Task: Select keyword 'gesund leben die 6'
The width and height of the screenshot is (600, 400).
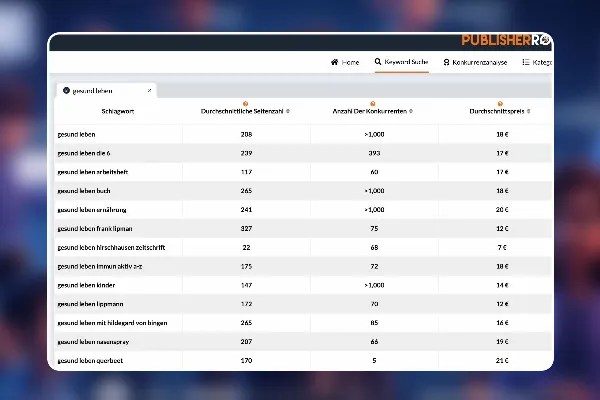Action: click(x=84, y=153)
